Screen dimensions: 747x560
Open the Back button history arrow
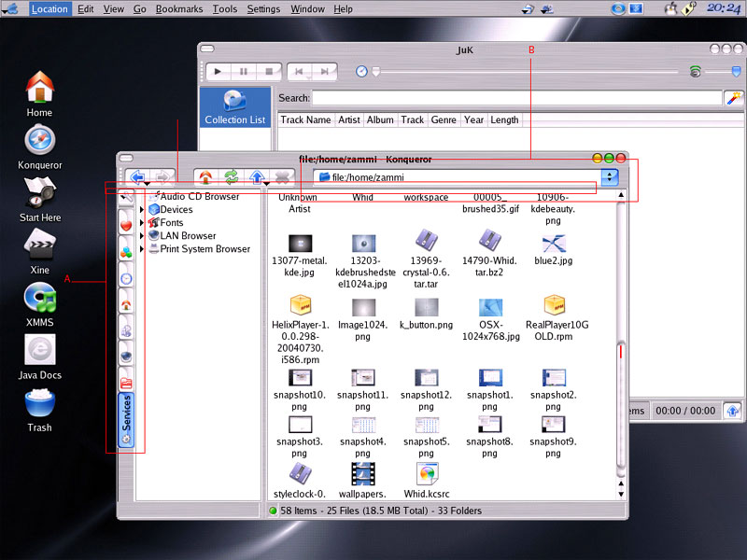(148, 184)
